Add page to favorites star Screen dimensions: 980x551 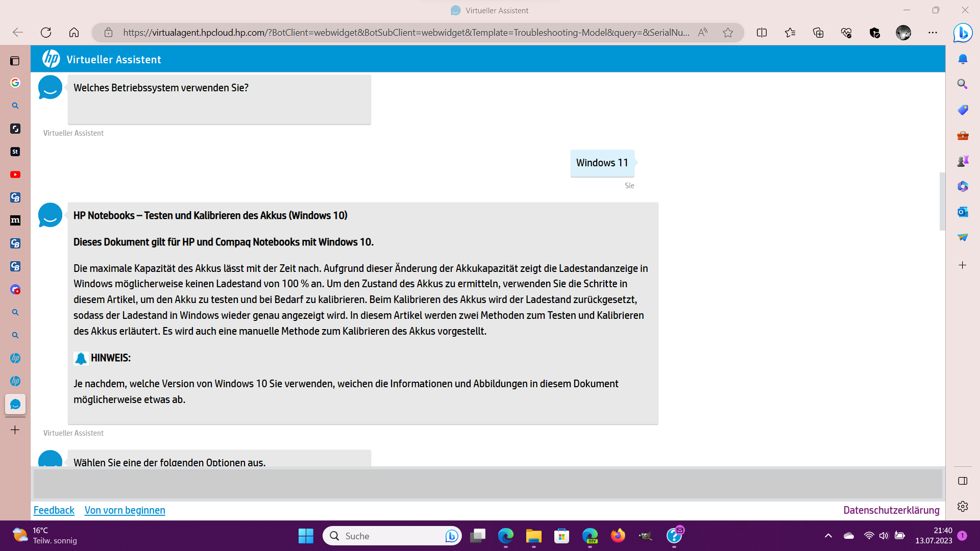tap(728, 33)
